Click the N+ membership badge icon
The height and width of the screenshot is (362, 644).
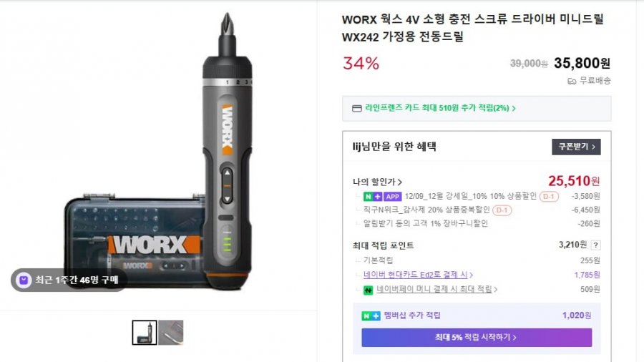[371, 315]
